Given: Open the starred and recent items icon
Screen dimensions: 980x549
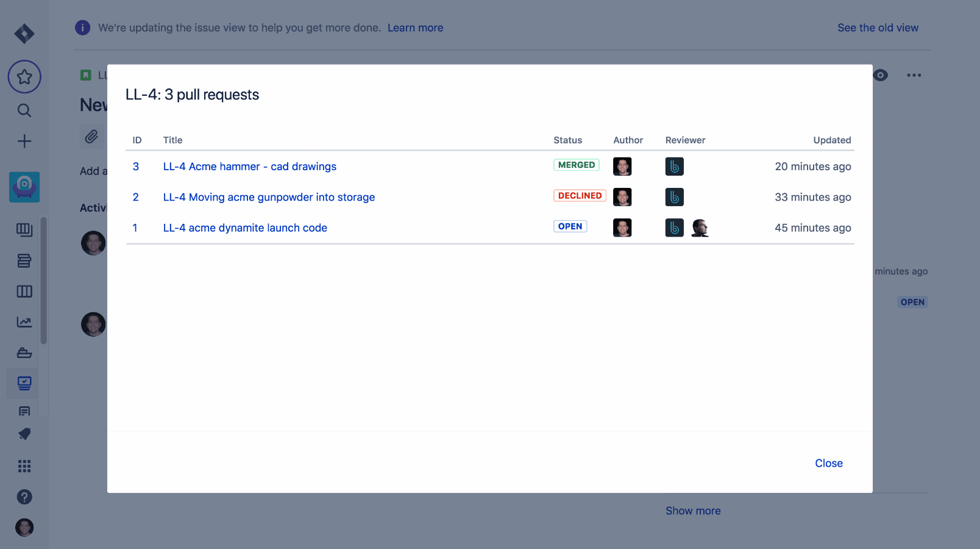Looking at the screenshot, I should click(24, 77).
